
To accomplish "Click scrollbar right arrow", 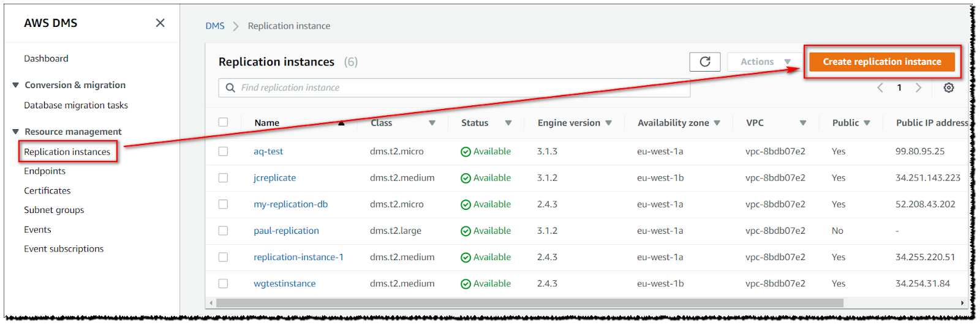I will tap(962, 303).
